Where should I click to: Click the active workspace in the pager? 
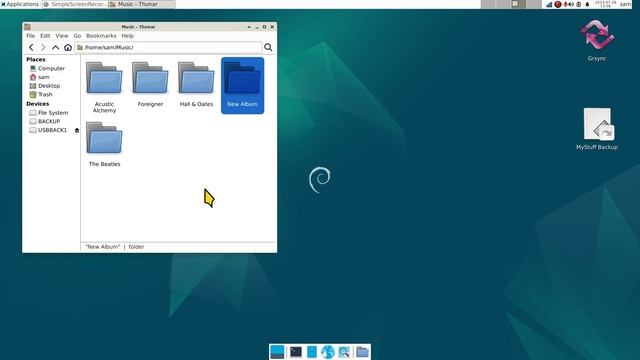click(518, 4)
